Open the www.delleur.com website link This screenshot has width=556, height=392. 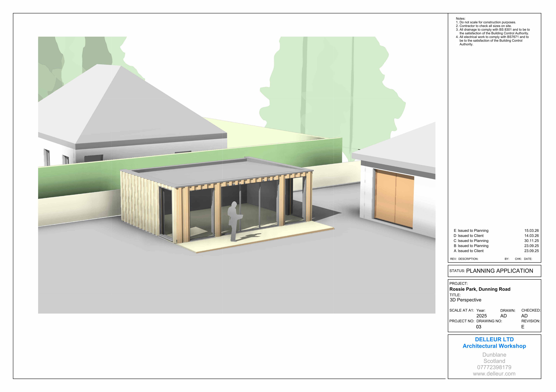[x=494, y=374]
